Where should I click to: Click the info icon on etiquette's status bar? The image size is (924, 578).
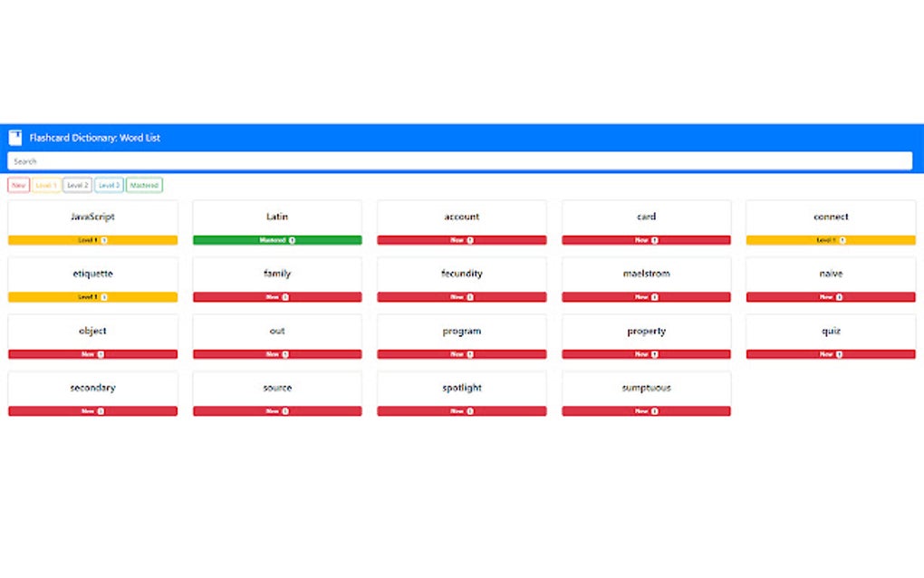[104, 297]
